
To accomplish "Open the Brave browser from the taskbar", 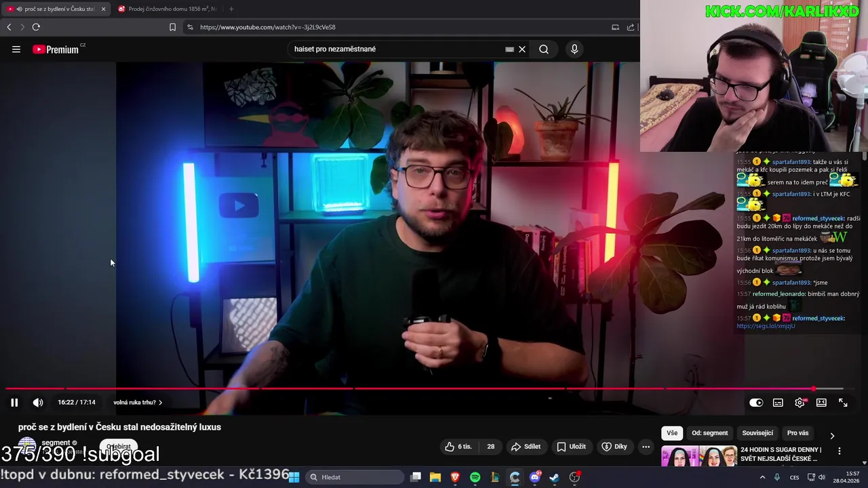I will point(455,477).
